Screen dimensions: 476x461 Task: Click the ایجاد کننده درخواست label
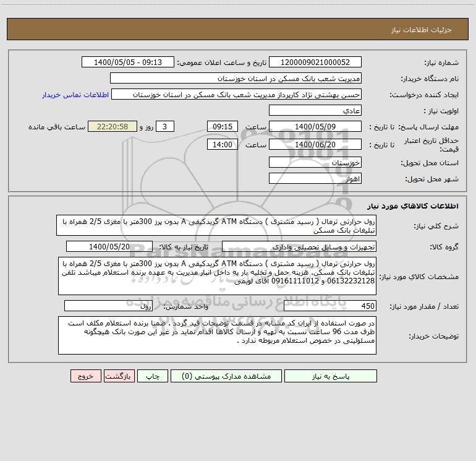[x=425, y=95]
